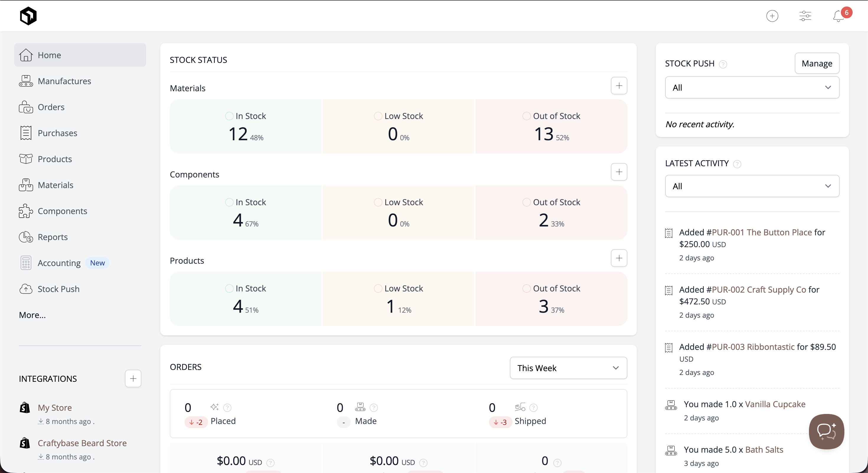Click the Placed orders help icon

click(x=227, y=408)
